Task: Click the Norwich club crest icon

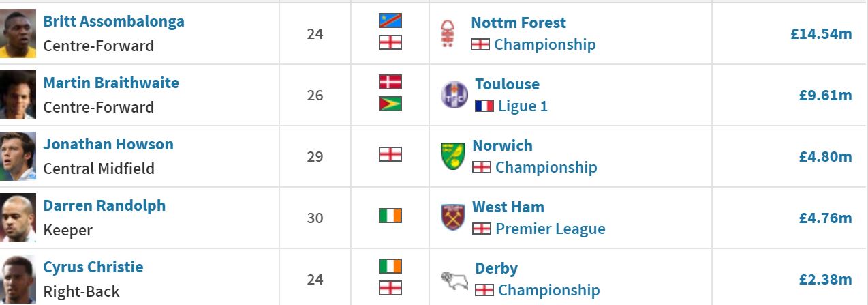Action: pyautogui.click(x=452, y=156)
